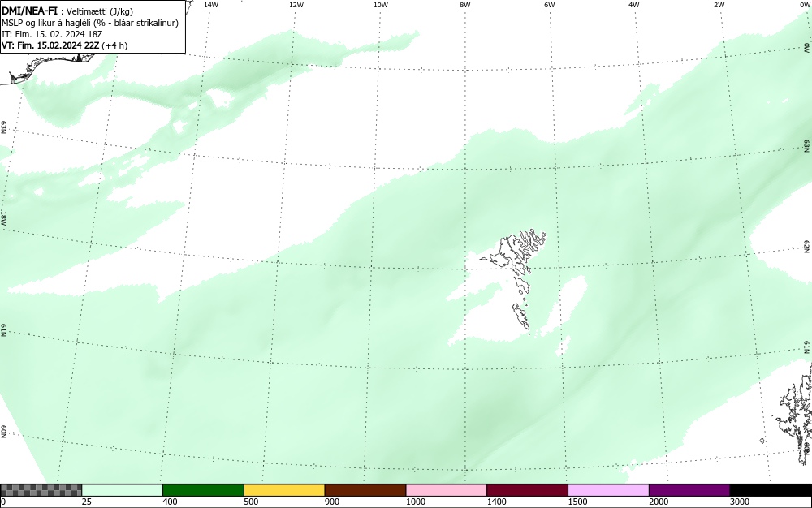Click the dark green 400–500 legend swatch

pyautogui.click(x=203, y=490)
